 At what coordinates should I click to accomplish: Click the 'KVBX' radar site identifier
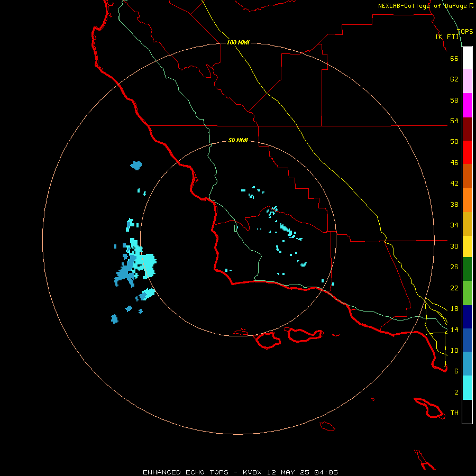pyautogui.click(x=252, y=472)
